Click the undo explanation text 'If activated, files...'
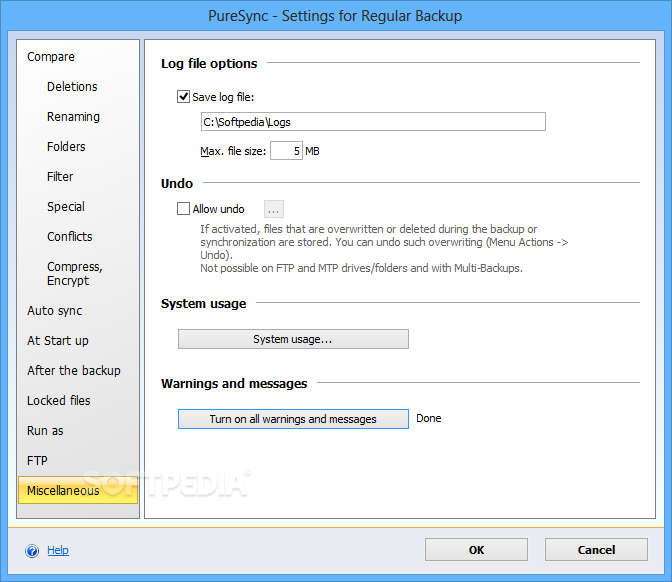The width and height of the screenshot is (672, 582). (384, 242)
